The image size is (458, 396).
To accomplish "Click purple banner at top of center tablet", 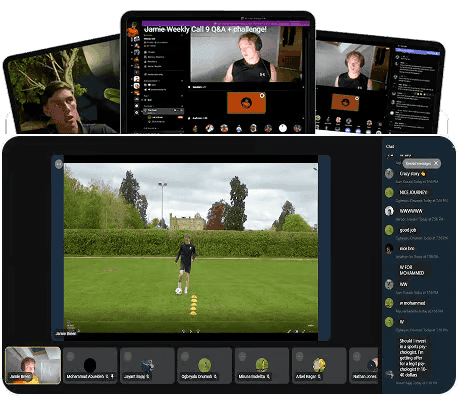I will (x=226, y=24).
